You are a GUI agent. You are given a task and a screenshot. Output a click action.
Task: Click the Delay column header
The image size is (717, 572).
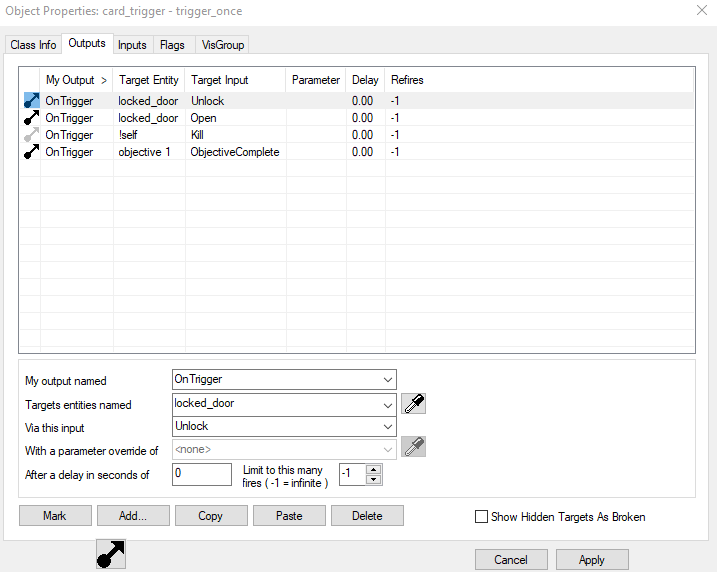tap(365, 80)
